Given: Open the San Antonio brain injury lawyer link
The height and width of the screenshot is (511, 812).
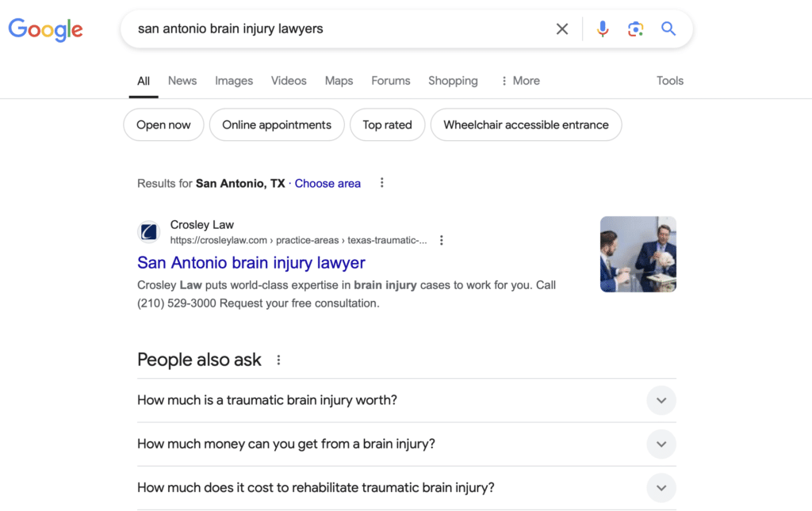Looking at the screenshot, I should [x=251, y=262].
